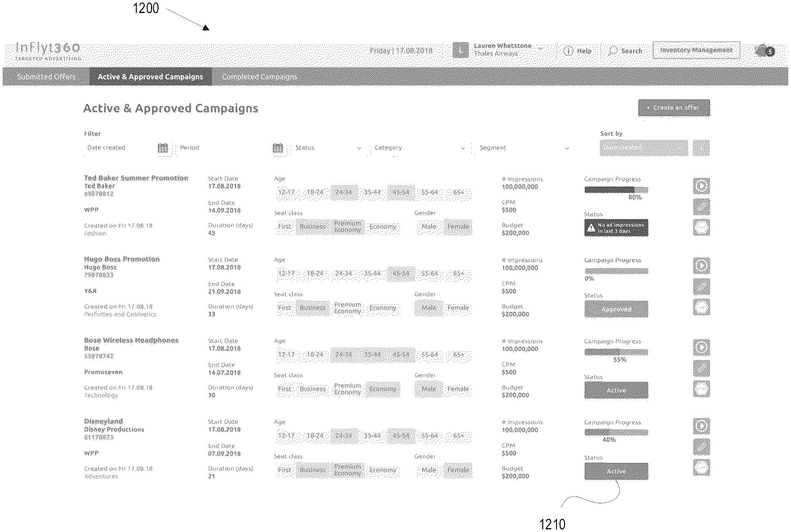
Task: Open more options for Bose Wireless Headphones
Action: [x=701, y=389]
